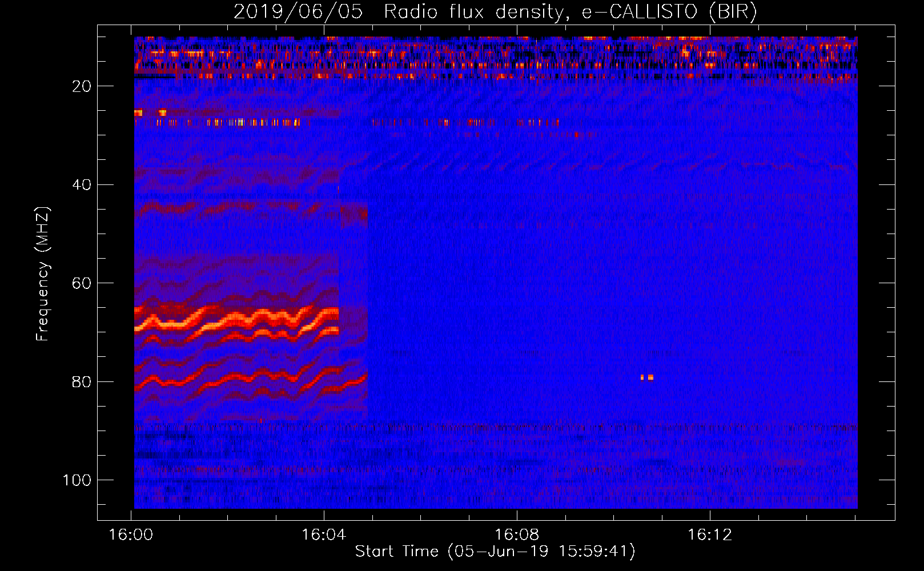This screenshot has width=924, height=571.
Task: Click the 16:08 time tick label
Action: pyautogui.click(x=517, y=535)
